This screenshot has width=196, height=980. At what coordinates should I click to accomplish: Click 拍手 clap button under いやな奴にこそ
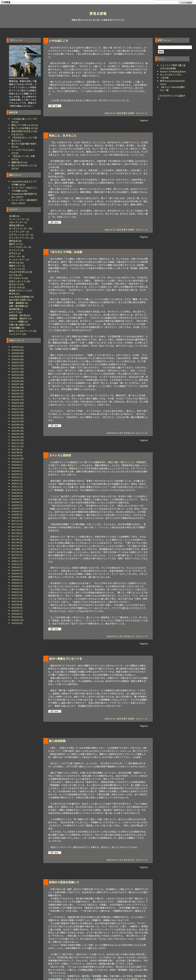pos(55,106)
